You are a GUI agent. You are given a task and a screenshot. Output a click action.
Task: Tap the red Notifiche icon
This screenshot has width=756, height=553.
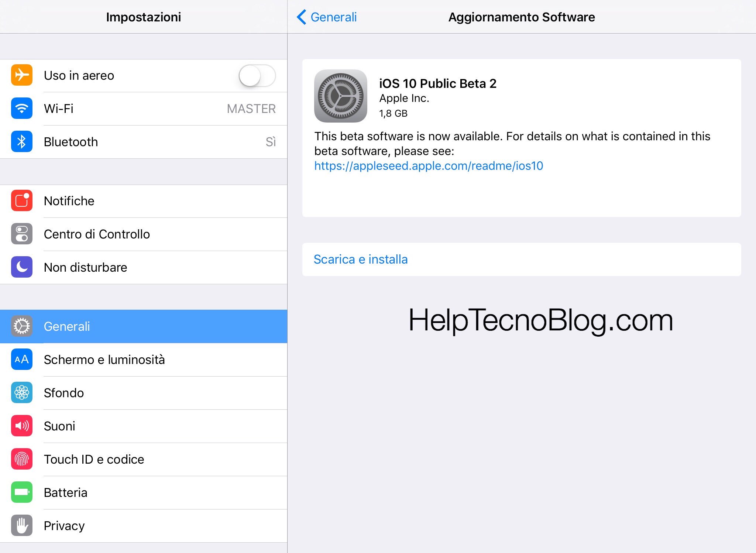coord(22,200)
